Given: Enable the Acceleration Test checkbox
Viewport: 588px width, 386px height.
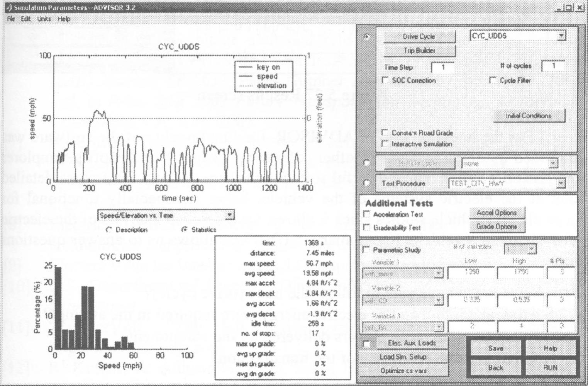Looking at the screenshot, I should pyautogui.click(x=367, y=214).
